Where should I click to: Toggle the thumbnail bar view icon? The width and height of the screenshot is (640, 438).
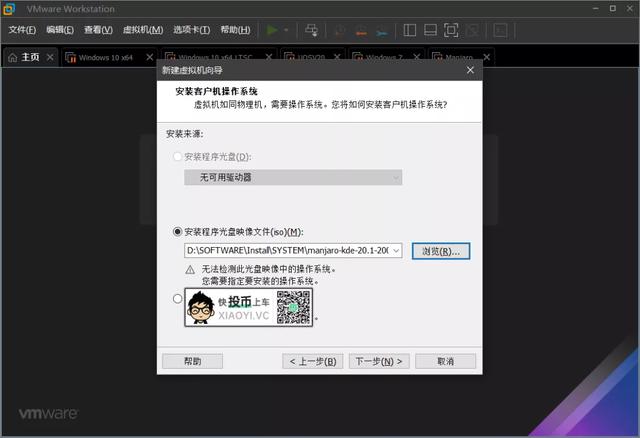point(430,30)
